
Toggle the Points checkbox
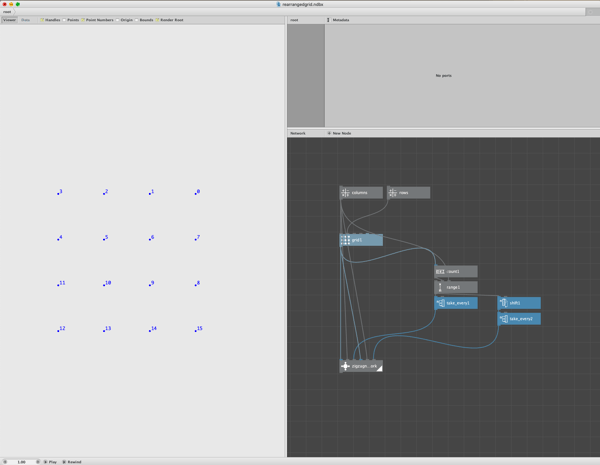(x=64, y=20)
